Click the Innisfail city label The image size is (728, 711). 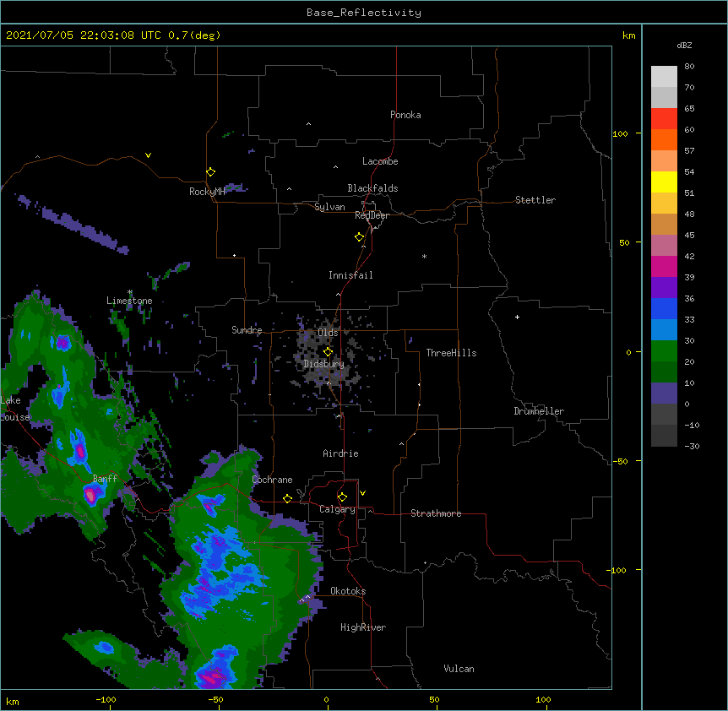coord(350,275)
